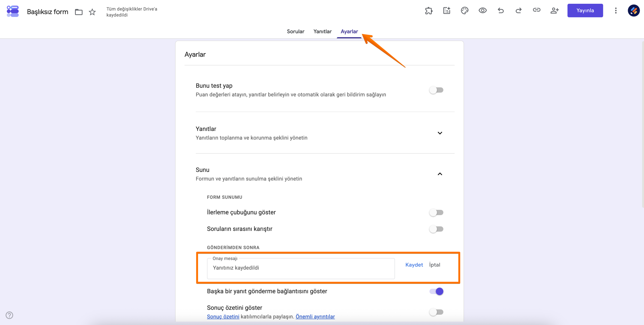
Task: Customize theme palette icon
Action: coord(465,11)
